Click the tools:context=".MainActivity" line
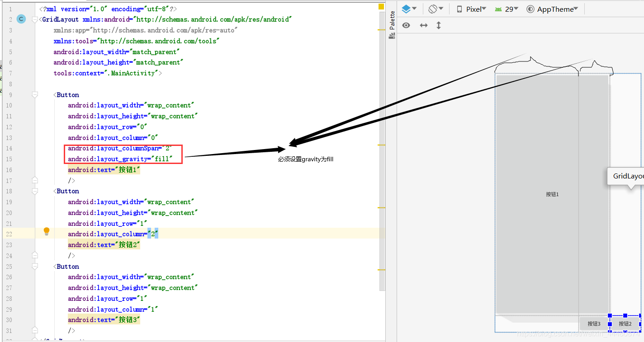Screen dimensions: 644x342 (x=107, y=73)
